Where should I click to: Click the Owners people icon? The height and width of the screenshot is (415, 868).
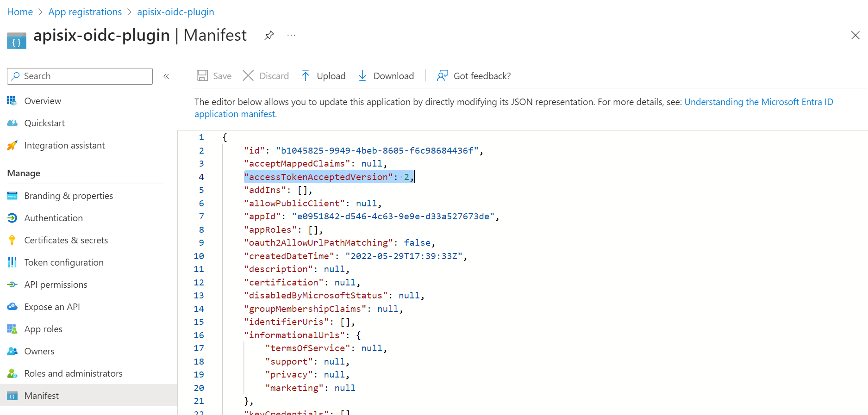12,351
